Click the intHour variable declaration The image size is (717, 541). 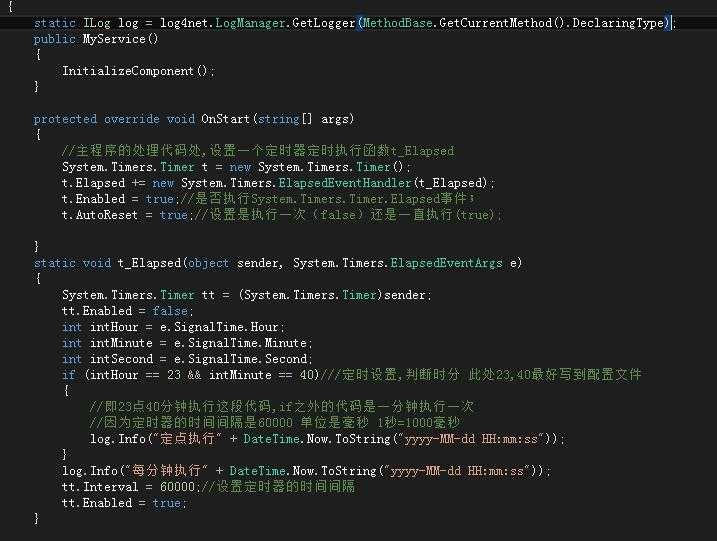pos(114,327)
